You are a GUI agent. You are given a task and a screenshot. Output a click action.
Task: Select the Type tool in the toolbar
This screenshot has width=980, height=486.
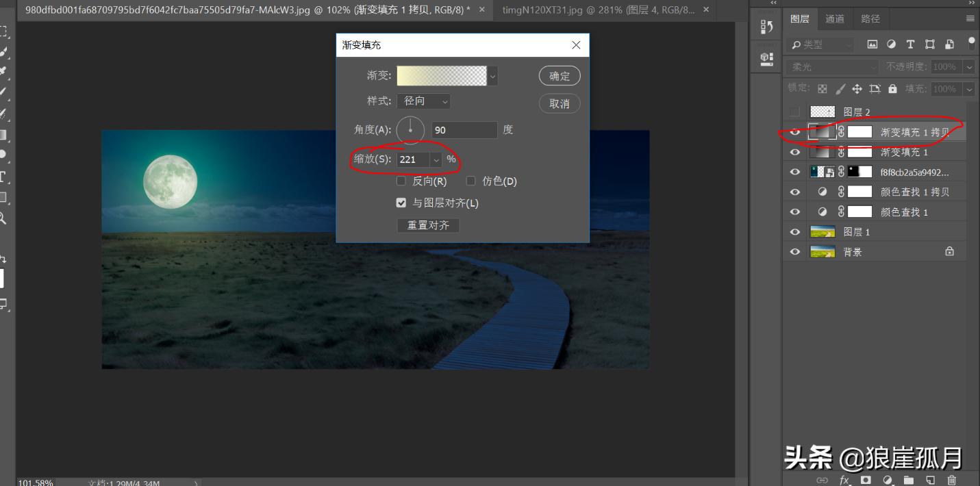coord(5,177)
